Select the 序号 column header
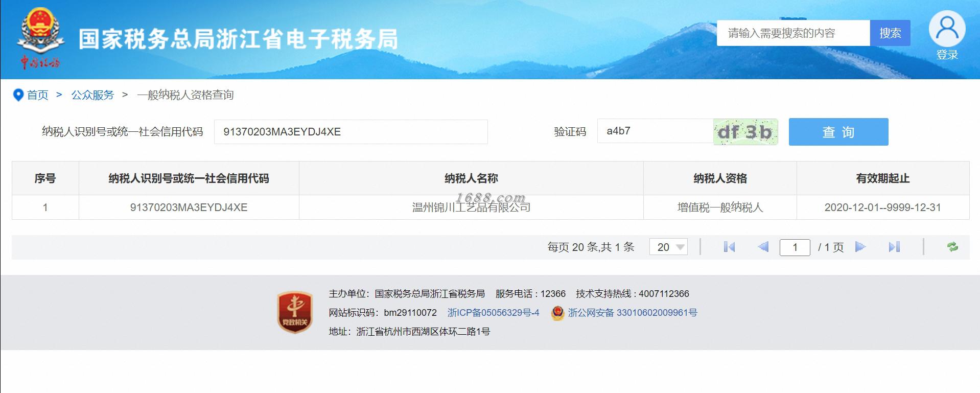980x393 pixels. (x=45, y=178)
